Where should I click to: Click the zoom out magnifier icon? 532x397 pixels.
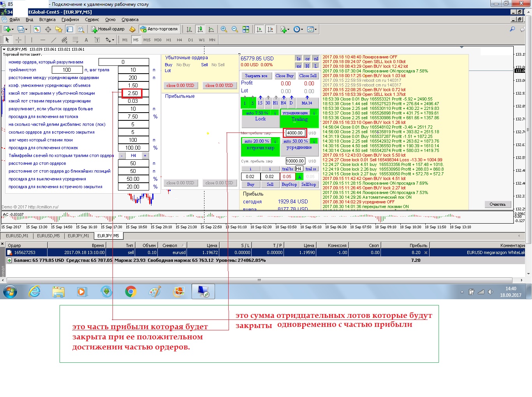[x=235, y=29]
